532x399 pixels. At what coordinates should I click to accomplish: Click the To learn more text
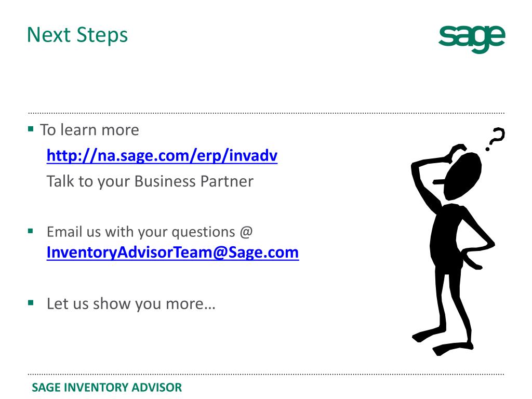(89, 130)
